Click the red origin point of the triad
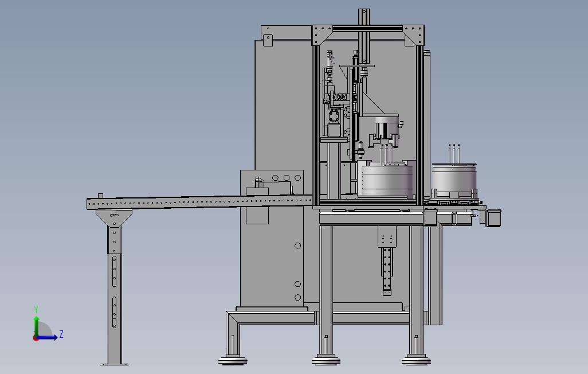Screen dimensions: 588x374 pos(36,338)
